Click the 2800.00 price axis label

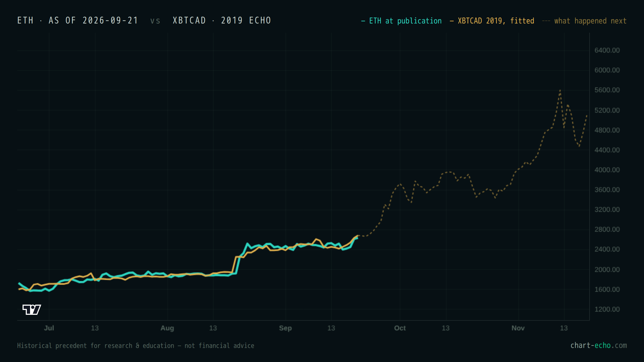tap(607, 229)
